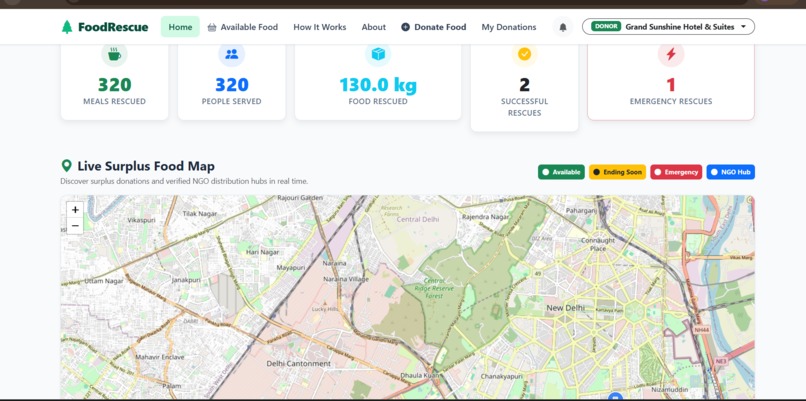This screenshot has width=806, height=401.
Task: Click New Delhi label on the map
Action: pyautogui.click(x=565, y=308)
